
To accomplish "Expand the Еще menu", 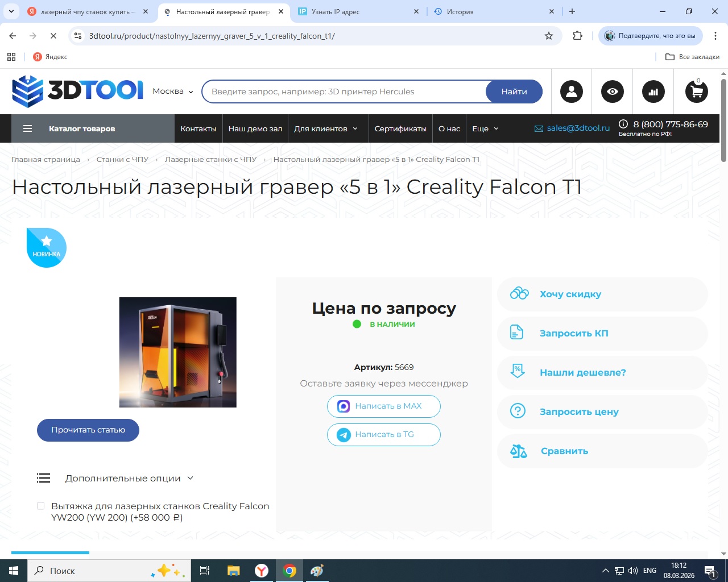I will [485, 128].
